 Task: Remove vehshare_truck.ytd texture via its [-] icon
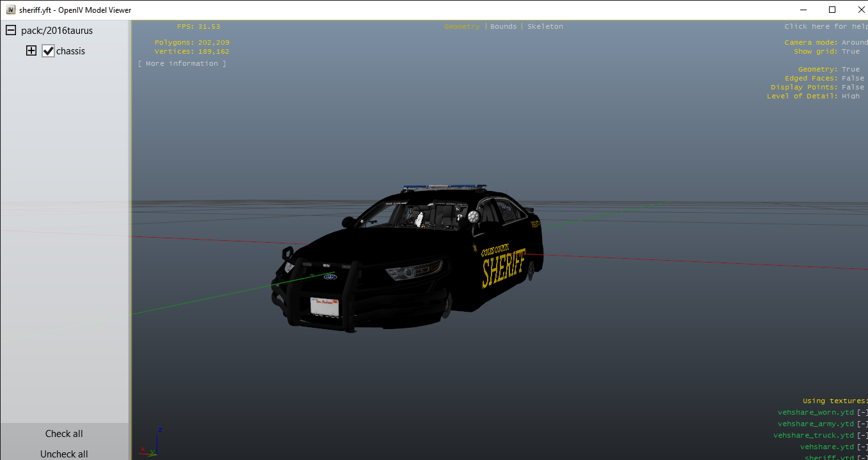862,436
